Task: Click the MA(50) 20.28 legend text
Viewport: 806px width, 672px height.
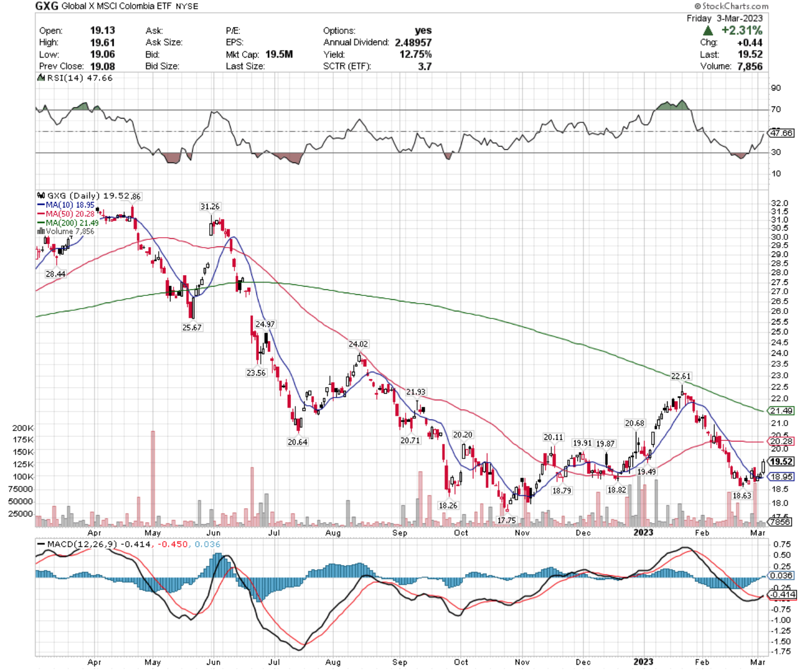Action: [x=70, y=214]
